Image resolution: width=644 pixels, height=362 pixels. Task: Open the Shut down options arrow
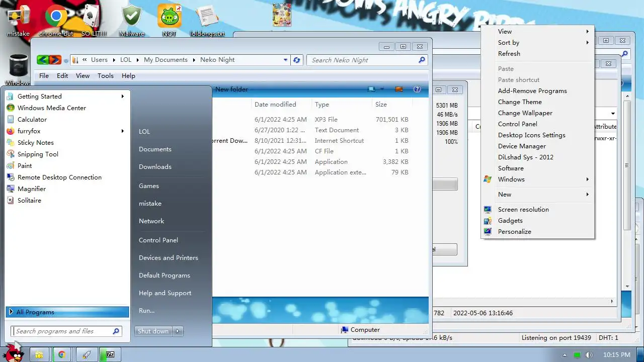178,331
